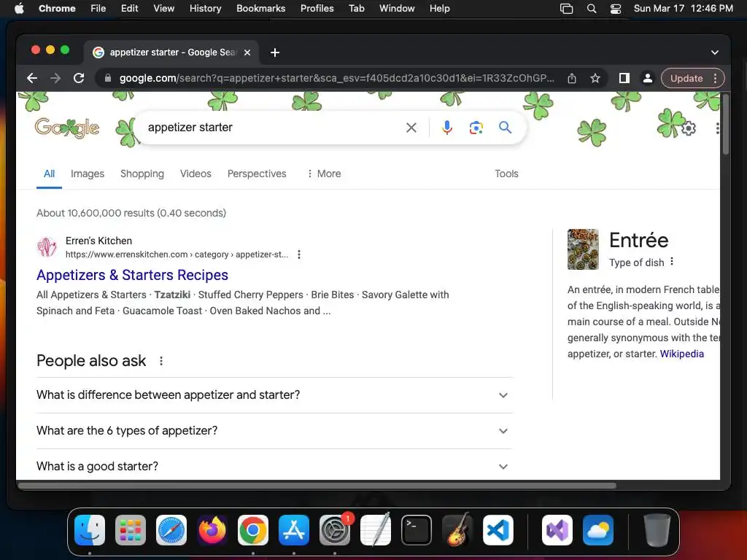Open Launchpad from the dock

pos(131,530)
